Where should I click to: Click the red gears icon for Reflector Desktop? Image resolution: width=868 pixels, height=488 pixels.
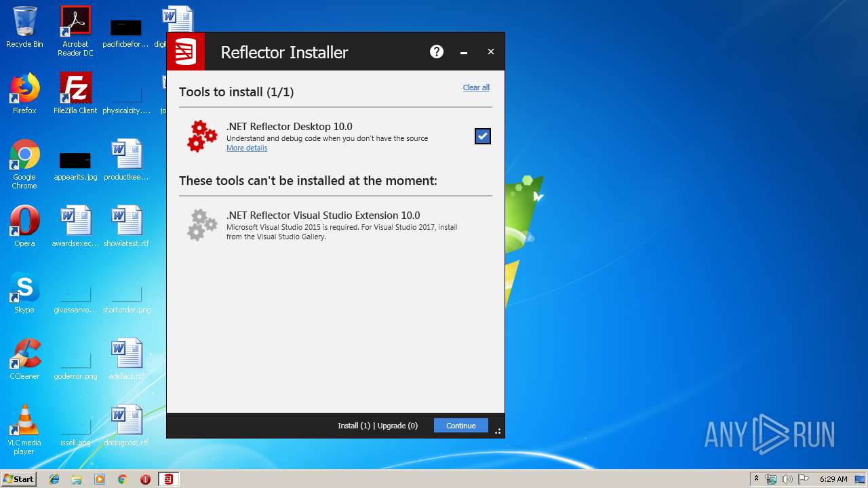click(x=202, y=136)
